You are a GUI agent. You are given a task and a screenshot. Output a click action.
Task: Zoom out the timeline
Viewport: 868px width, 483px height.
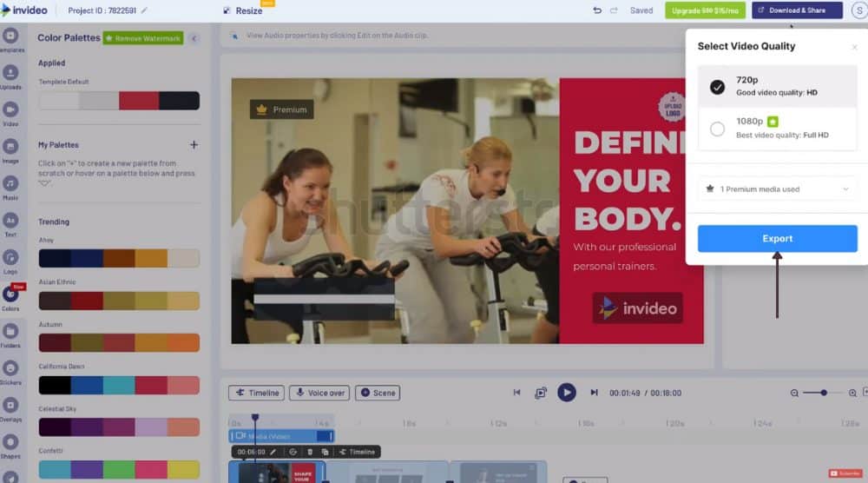(794, 393)
